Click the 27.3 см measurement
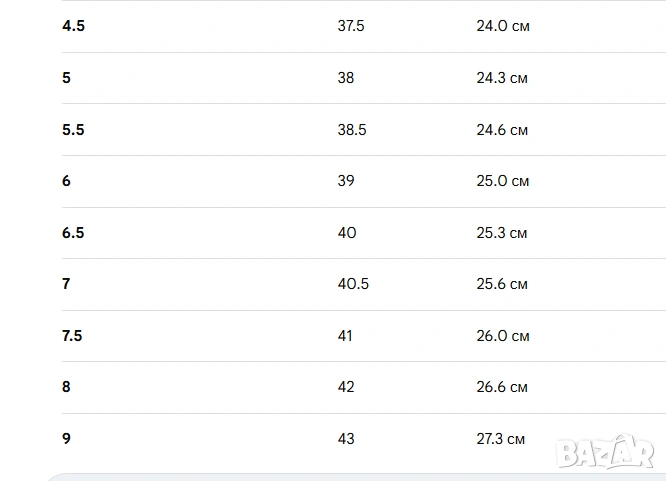The image size is (666, 481). [x=500, y=439]
